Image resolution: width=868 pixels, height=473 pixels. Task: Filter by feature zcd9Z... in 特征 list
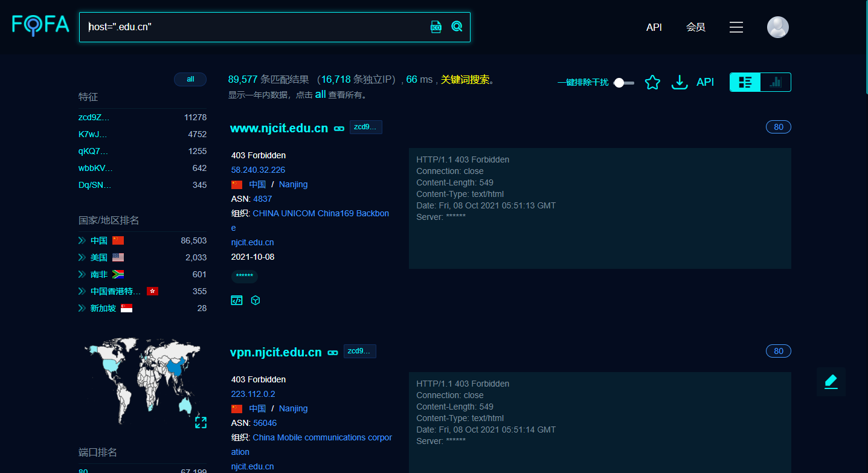94,117
